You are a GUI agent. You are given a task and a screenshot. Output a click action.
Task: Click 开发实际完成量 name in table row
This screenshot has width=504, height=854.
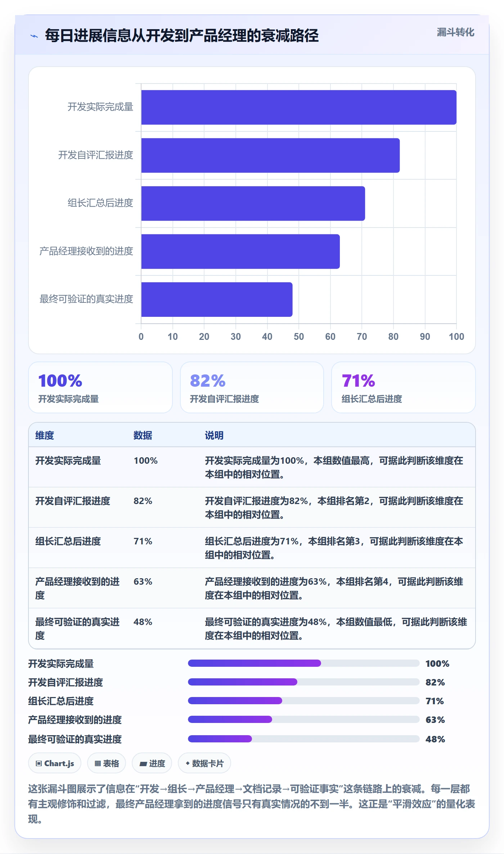(68, 460)
